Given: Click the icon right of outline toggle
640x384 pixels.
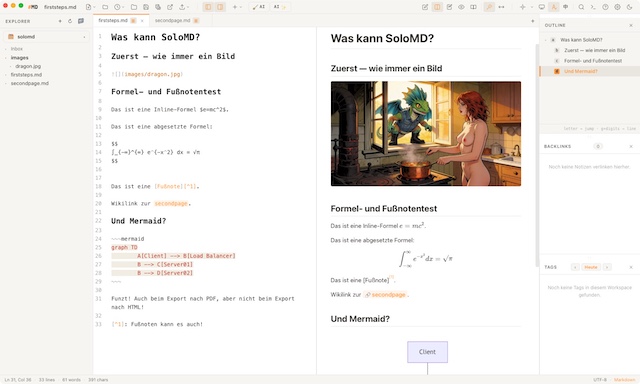Looking at the screenshot, I should point(566,7).
